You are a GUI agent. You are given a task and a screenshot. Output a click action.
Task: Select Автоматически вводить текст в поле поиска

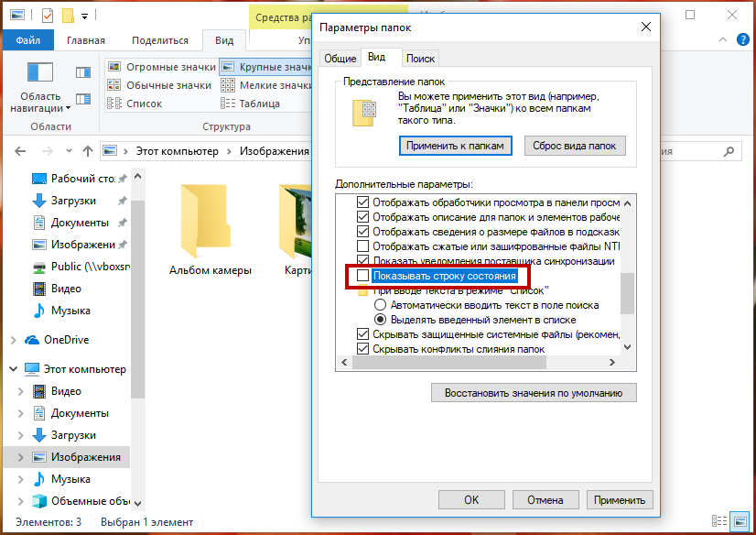coord(380,305)
